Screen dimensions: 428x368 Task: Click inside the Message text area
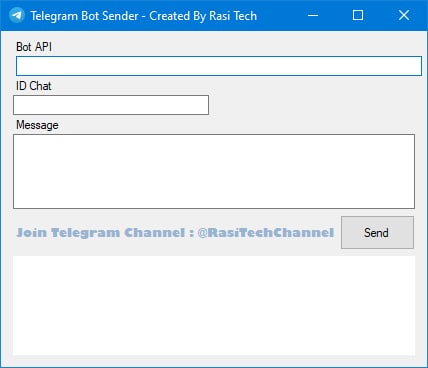tap(214, 172)
